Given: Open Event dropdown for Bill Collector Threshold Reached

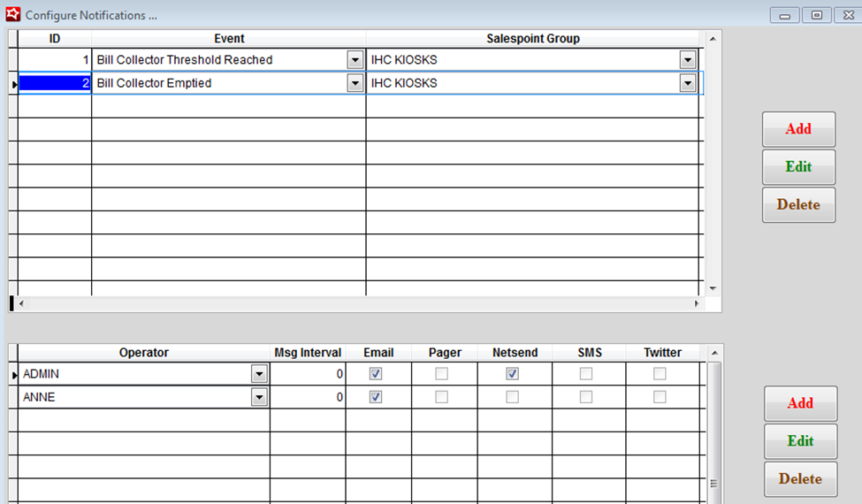Looking at the screenshot, I should pyautogui.click(x=355, y=60).
